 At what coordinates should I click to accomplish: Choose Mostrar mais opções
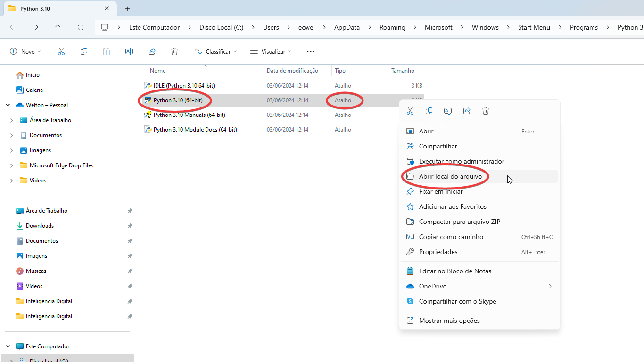point(479,321)
